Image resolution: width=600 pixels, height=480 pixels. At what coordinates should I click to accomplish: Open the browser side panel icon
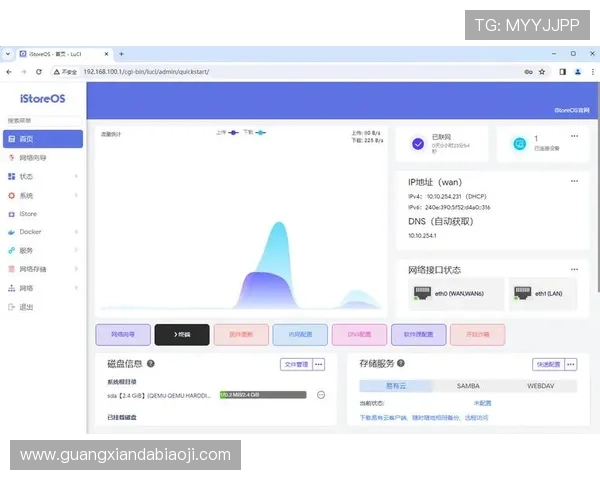pyautogui.click(x=562, y=72)
